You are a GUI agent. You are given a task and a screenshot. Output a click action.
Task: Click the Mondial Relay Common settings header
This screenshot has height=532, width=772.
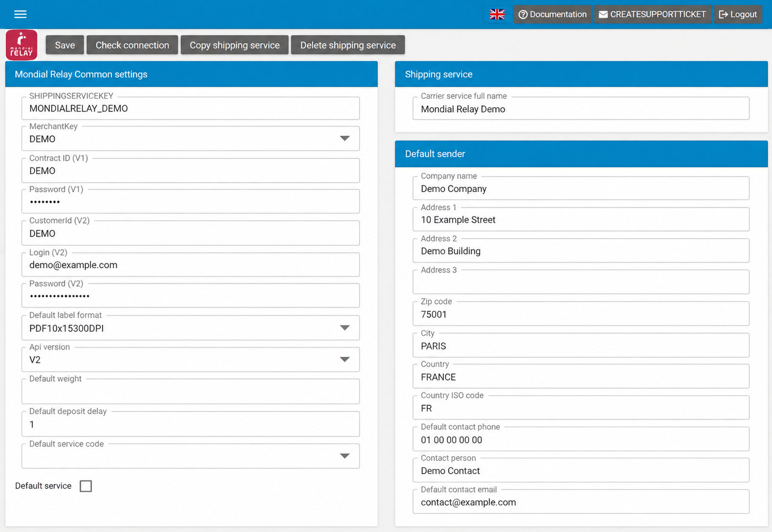point(192,74)
